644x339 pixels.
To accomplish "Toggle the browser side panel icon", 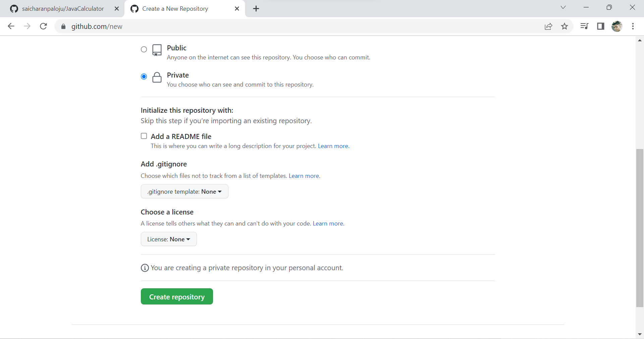I will pos(600,26).
